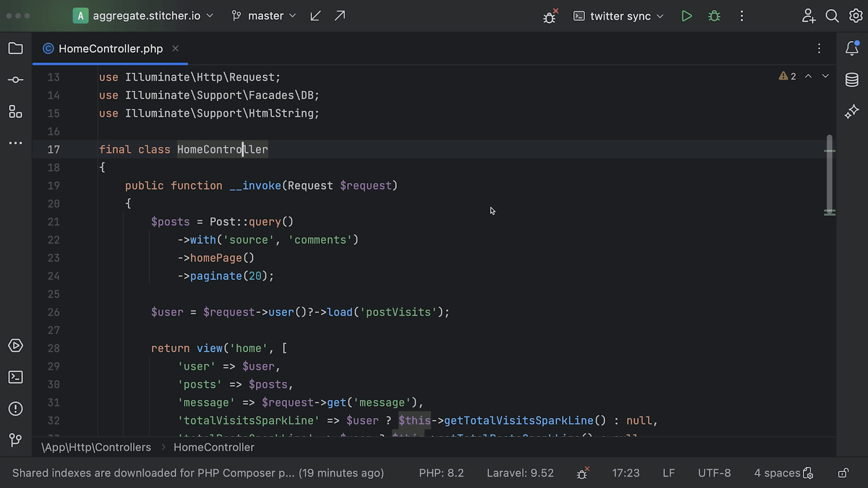Click the editor vertical scrollbar thumb
868x488 pixels.
point(829,174)
